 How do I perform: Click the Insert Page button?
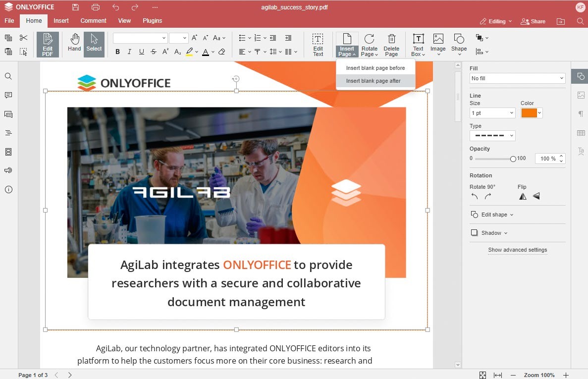click(x=347, y=45)
